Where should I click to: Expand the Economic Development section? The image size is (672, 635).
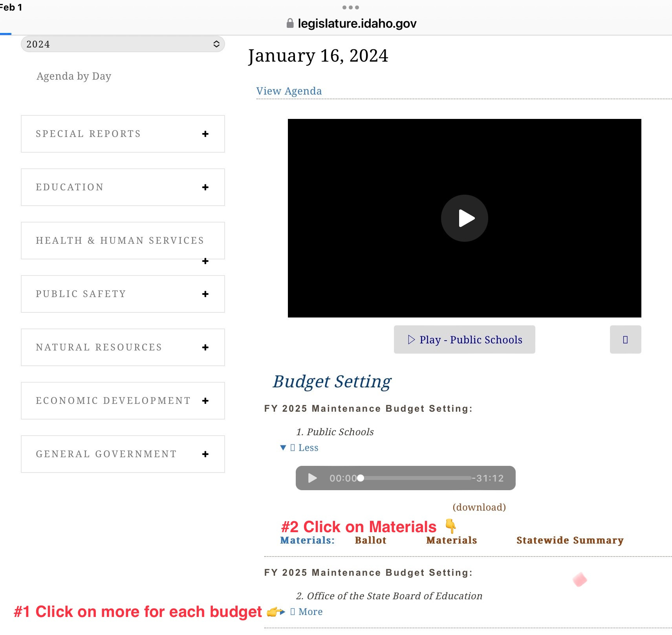123,401
